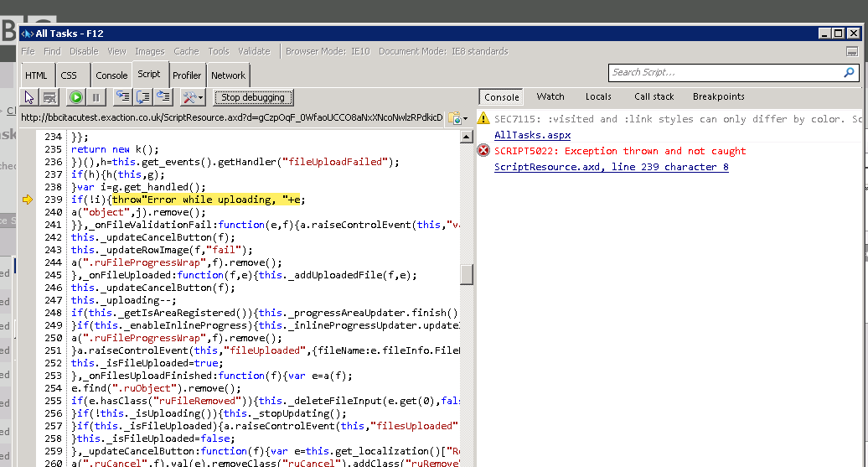Click the pause/break all button
This screenshot has width=868, height=467.
(x=96, y=97)
